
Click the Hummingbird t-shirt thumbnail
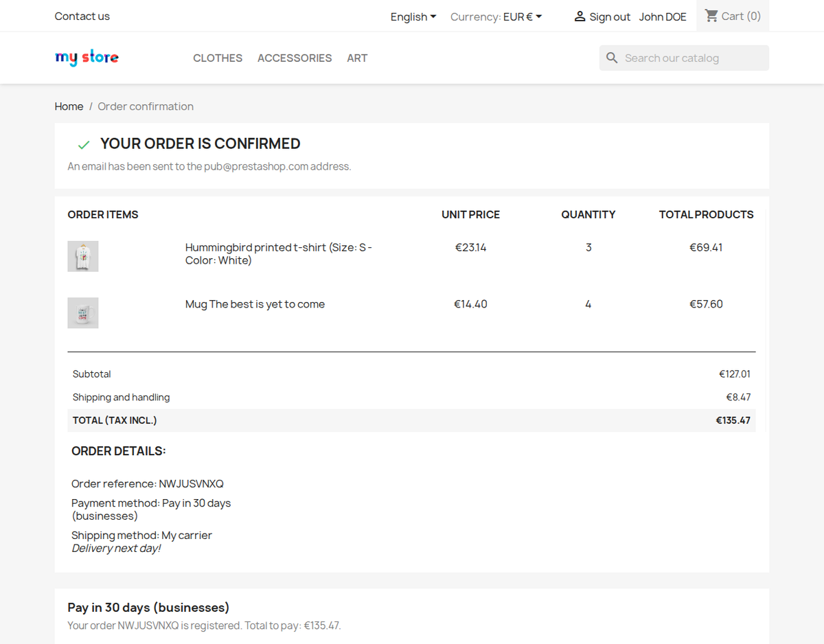tap(83, 256)
